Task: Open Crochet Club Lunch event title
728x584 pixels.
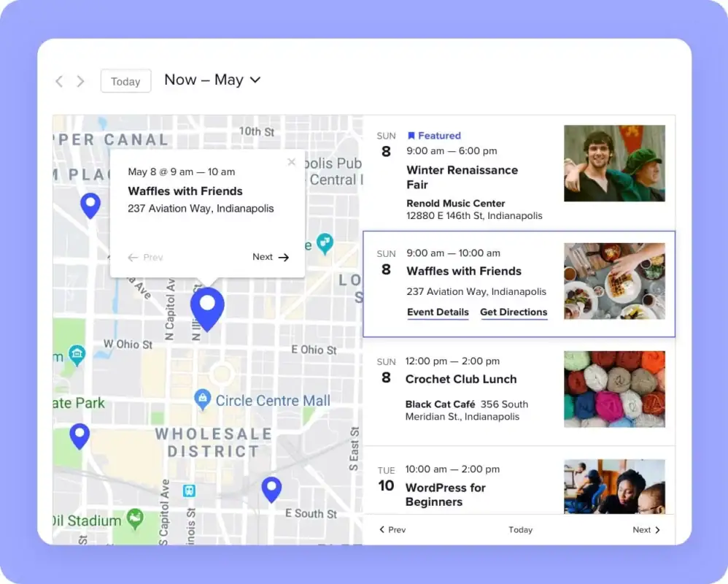Action: click(x=460, y=379)
